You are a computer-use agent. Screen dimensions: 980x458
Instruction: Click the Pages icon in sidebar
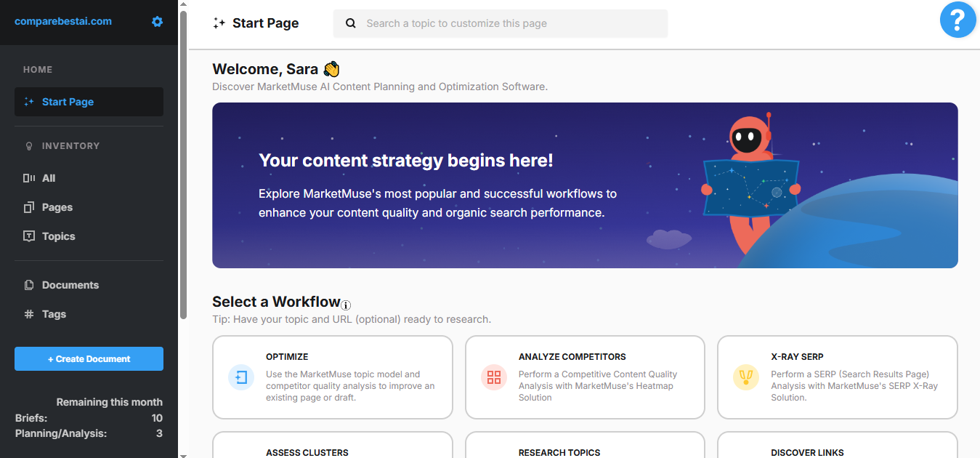pos(29,207)
